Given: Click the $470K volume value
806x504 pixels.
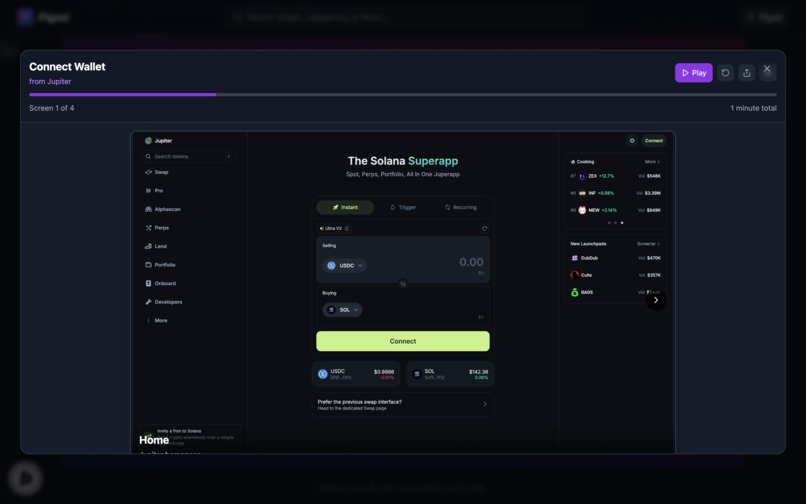Looking at the screenshot, I should point(654,258).
